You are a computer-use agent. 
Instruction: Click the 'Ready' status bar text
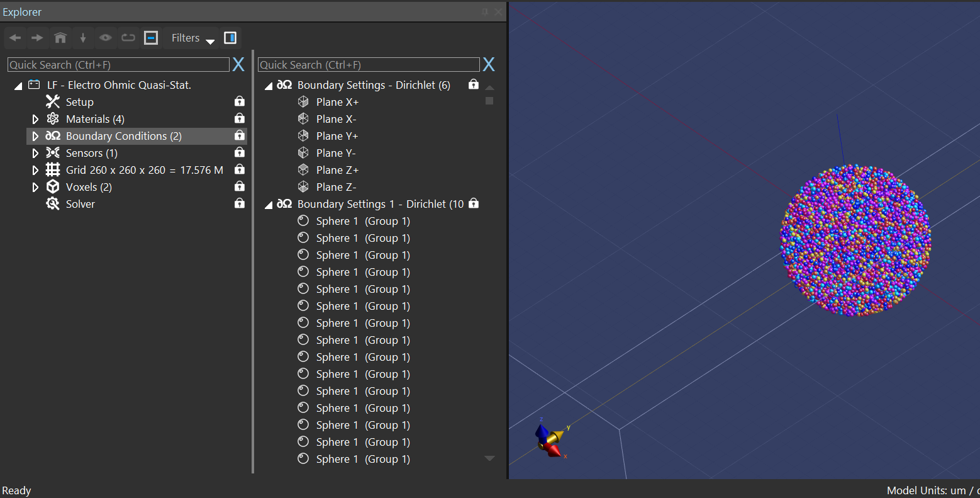point(16,490)
